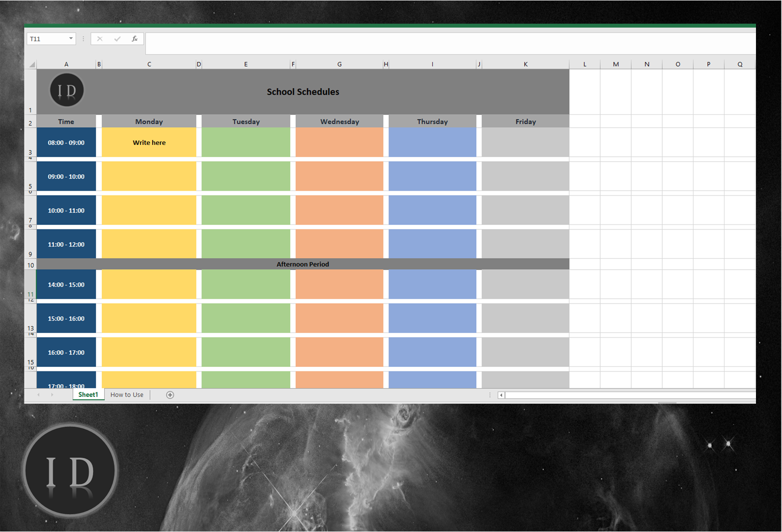Click inside the formula bar
Image resolution: width=782 pixels, height=532 pixels.
point(450,43)
